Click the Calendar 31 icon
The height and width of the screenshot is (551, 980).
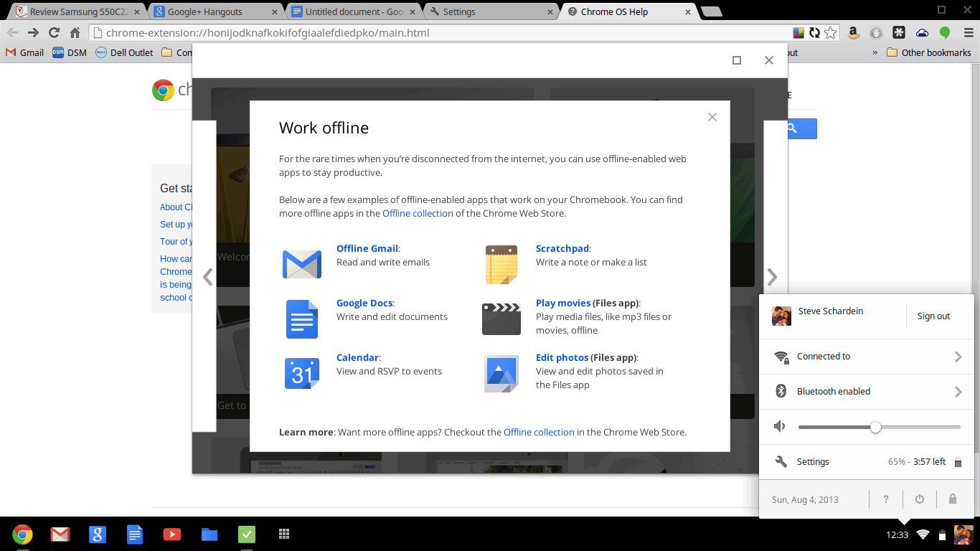[x=301, y=373]
